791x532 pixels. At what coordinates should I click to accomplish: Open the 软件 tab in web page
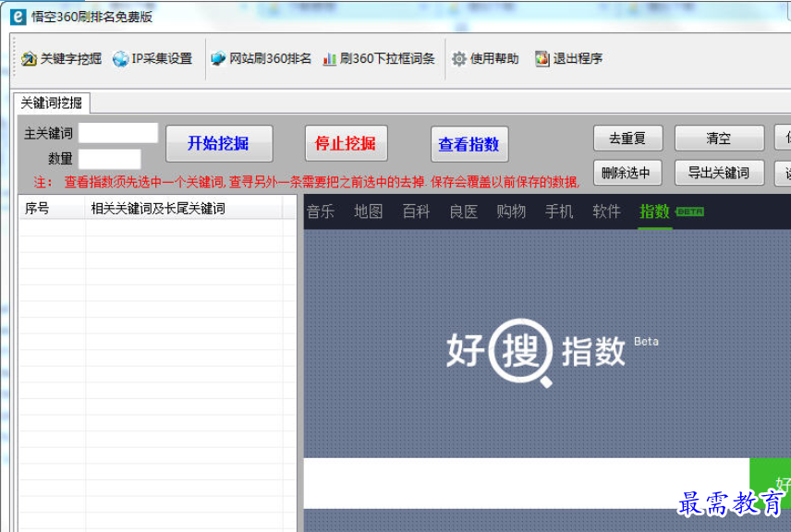pyautogui.click(x=606, y=212)
